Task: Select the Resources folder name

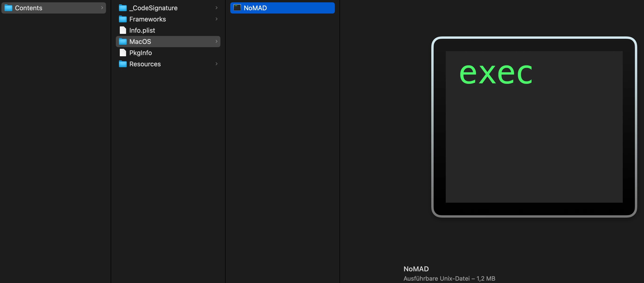Action: point(145,64)
